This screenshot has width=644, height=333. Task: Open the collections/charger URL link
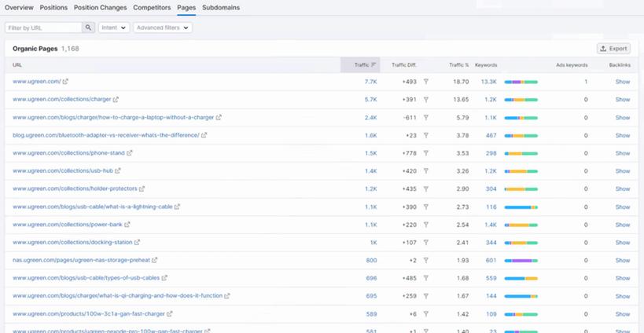click(61, 99)
